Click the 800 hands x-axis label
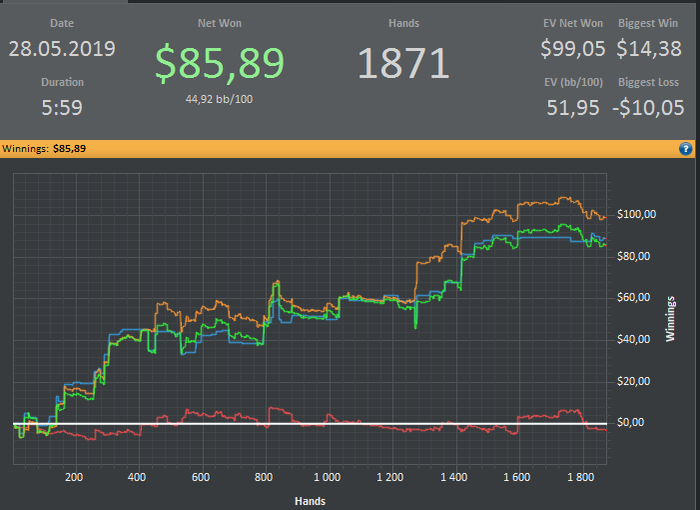This screenshot has height=510, width=700. [x=263, y=477]
